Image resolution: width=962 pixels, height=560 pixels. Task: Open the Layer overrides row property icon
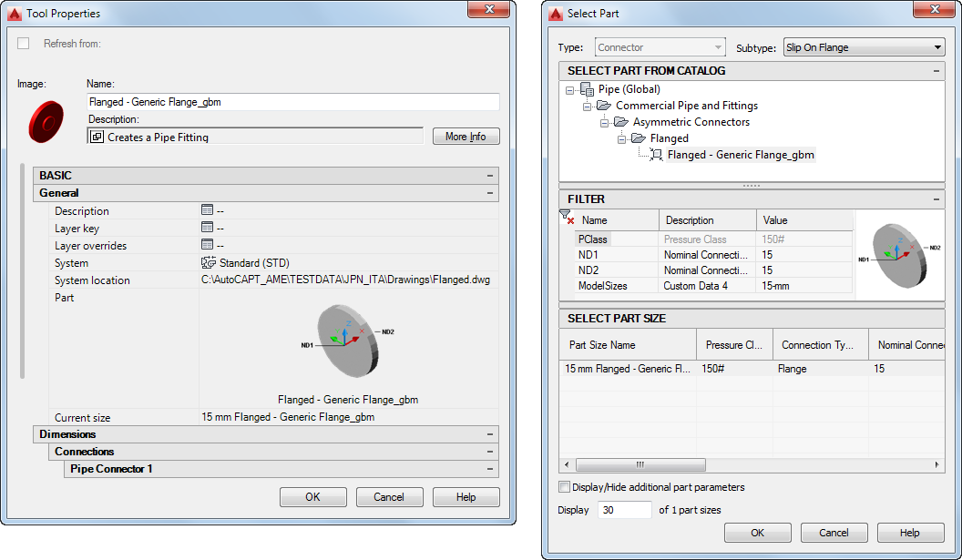click(208, 244)
